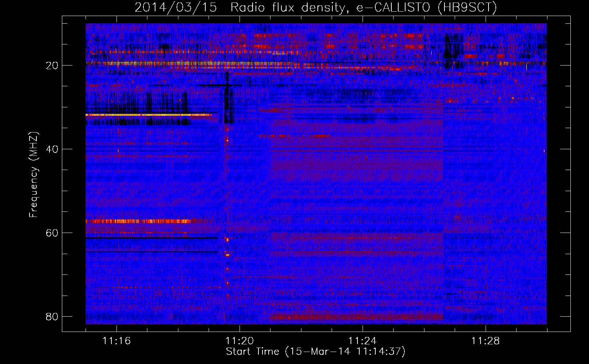
Task: Click the "11:28" time tick label
Action: point(486,341)
